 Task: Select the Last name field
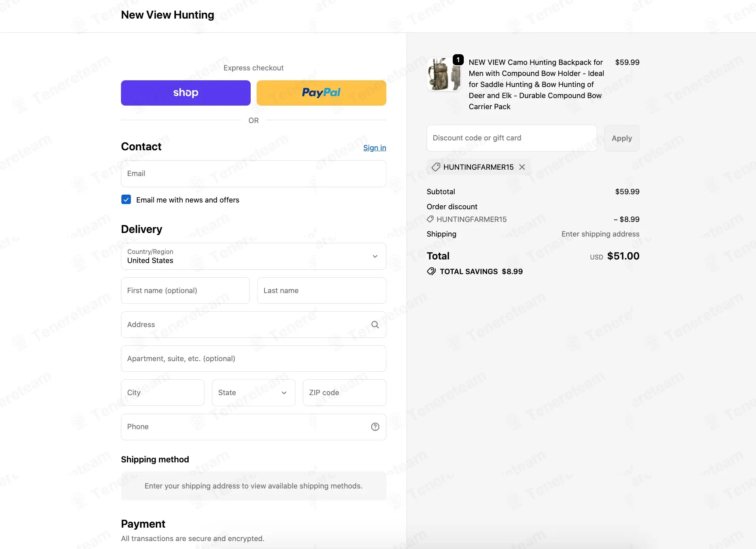click(x=321, y=291)
